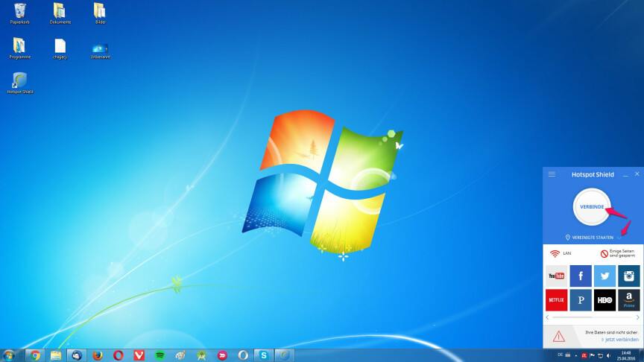Click the DE language indicator in tray
Screen dimensions: 644x362
pyautogui.click(x=561, y=355)
